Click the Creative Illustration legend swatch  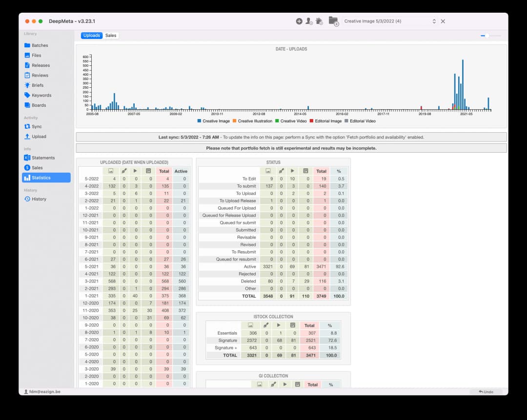235,121
